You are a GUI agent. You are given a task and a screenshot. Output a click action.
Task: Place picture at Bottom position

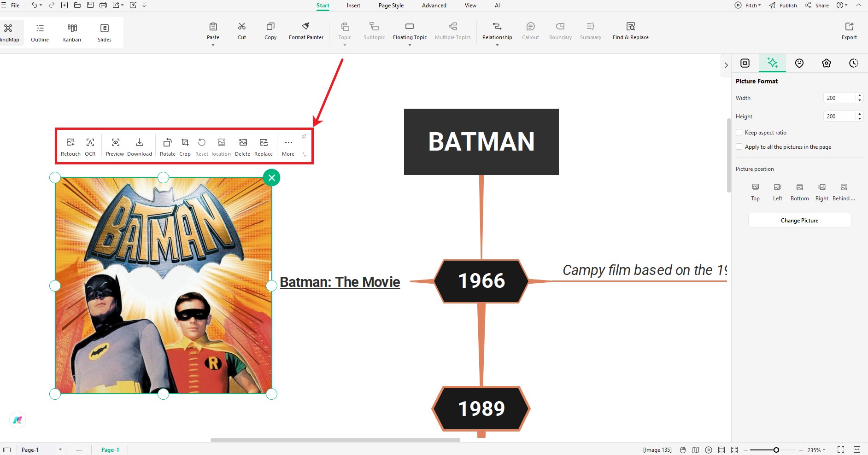(x=800, y=192)
